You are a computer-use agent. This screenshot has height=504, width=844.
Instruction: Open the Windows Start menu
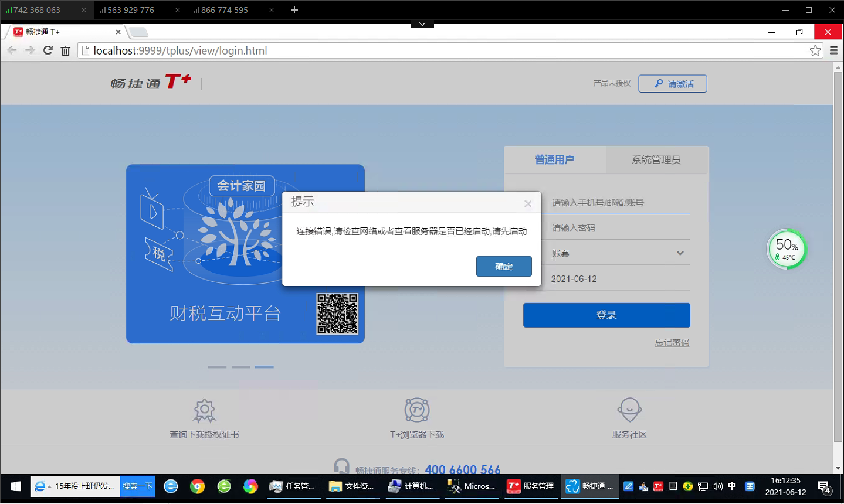coord(16,486)
